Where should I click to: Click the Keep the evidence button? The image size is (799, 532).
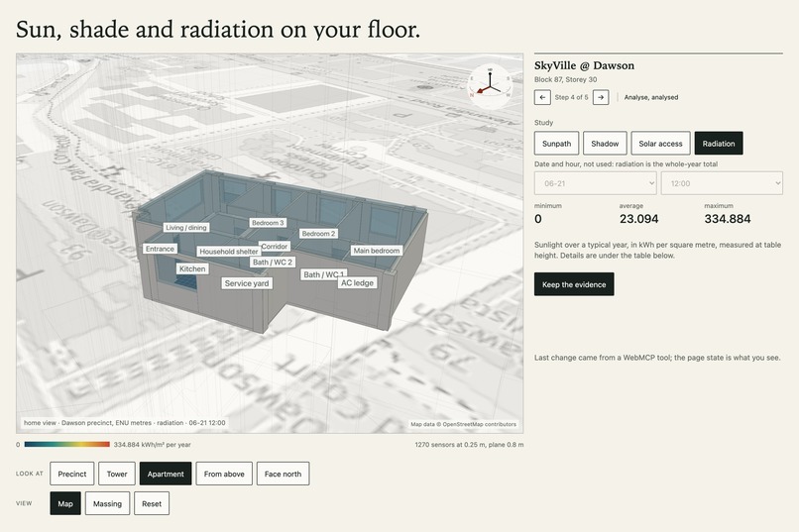574,284
